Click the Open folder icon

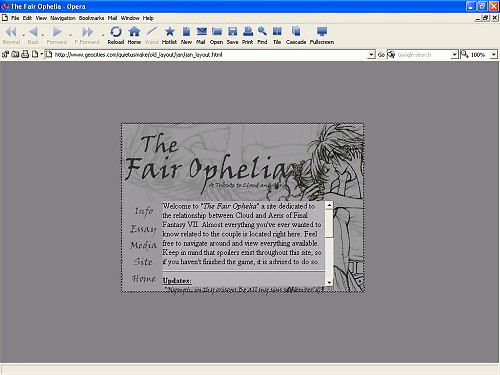pos(217,32)
